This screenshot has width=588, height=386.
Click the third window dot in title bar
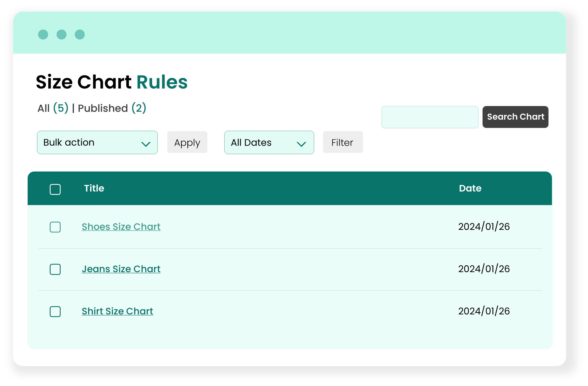pos(80,34)
